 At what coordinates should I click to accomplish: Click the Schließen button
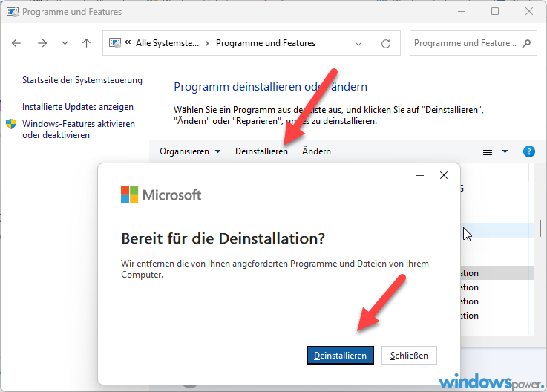click(409, 356)
